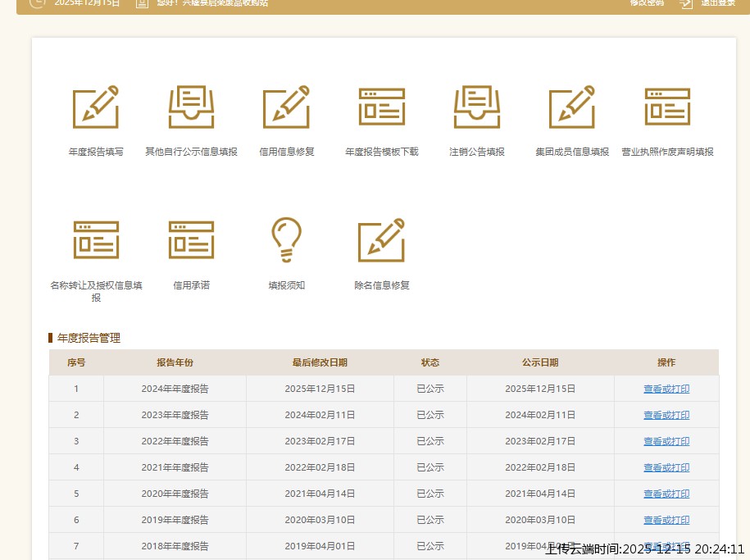View or print the 2021 annual report
Image resolution: width=750 pixels, height=560 pixels.
coord(666,467)
